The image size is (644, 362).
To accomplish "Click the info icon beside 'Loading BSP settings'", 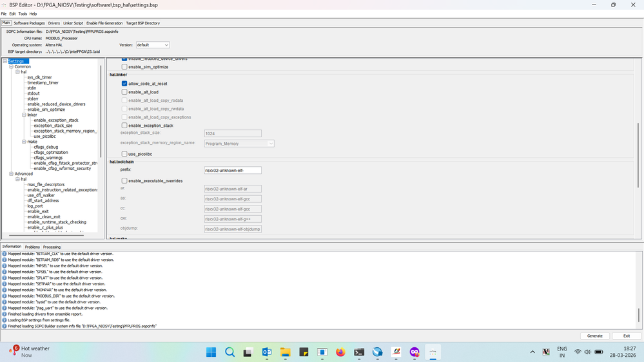I will point(4,320).
